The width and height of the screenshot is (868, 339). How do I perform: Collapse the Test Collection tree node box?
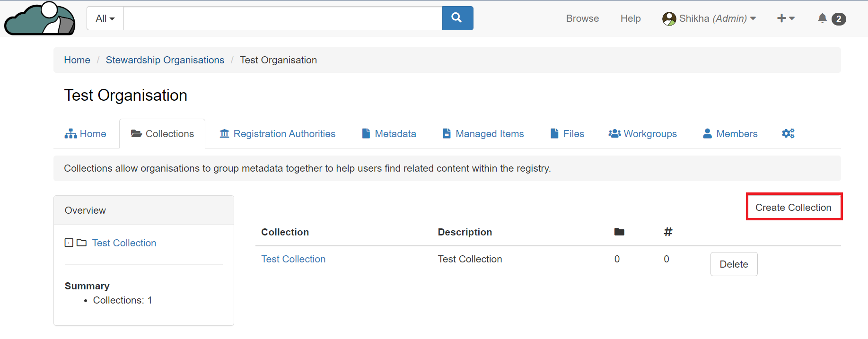[69, 243]
